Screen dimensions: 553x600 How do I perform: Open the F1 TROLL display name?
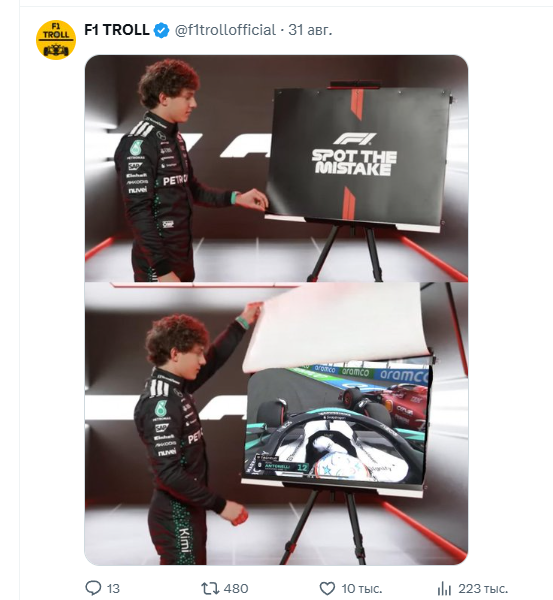click(x=117, y=30)
